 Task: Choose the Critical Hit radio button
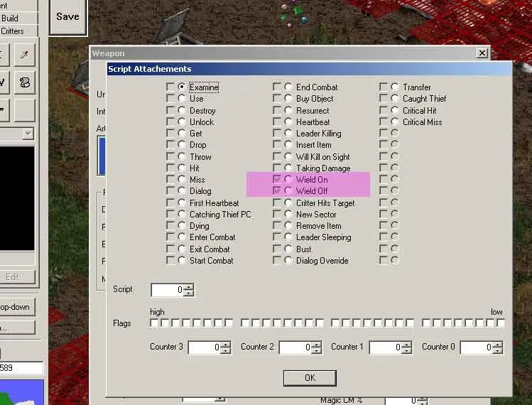[395, 111]
